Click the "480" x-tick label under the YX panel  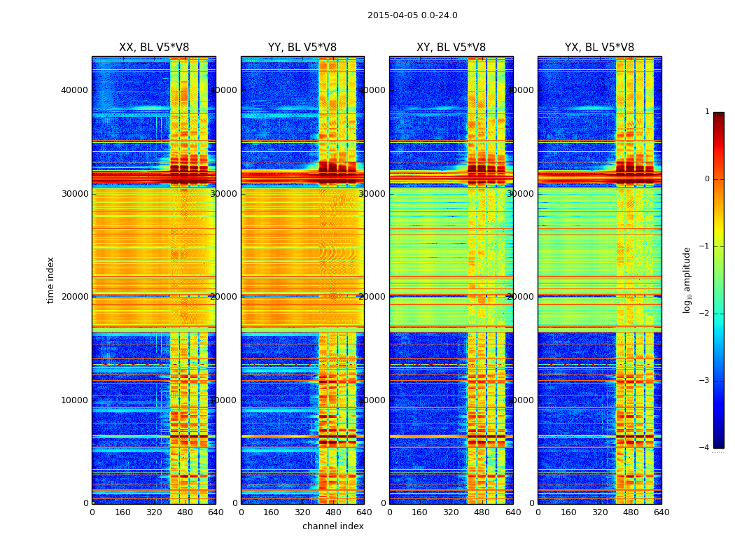(631, 512)
